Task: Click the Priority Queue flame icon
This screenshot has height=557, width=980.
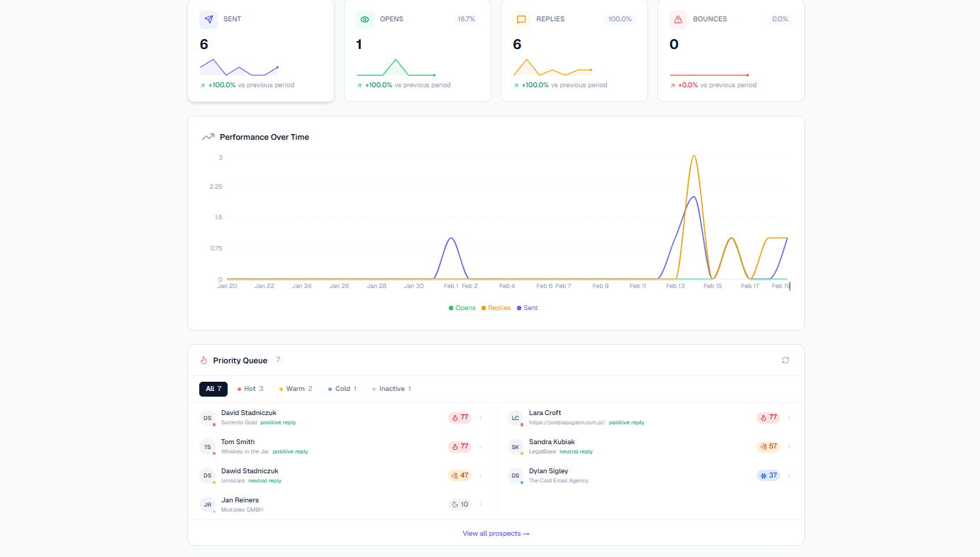Action: point(203,360)
